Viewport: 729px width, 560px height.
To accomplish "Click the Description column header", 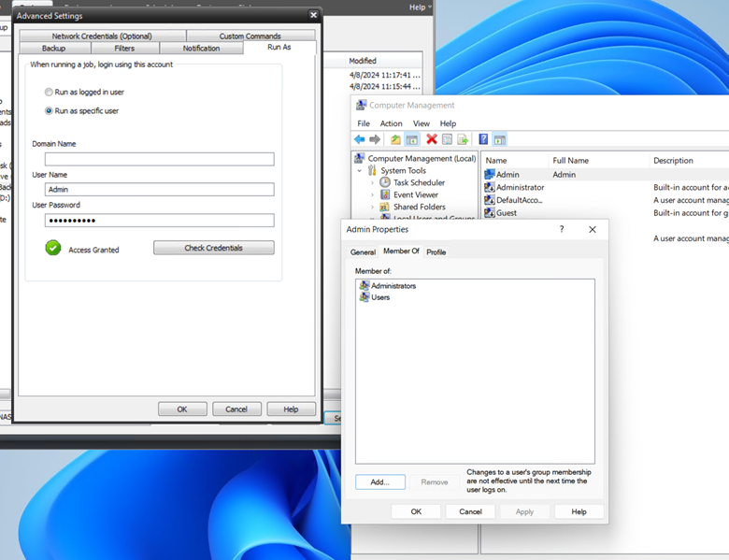I will (689, 161).
